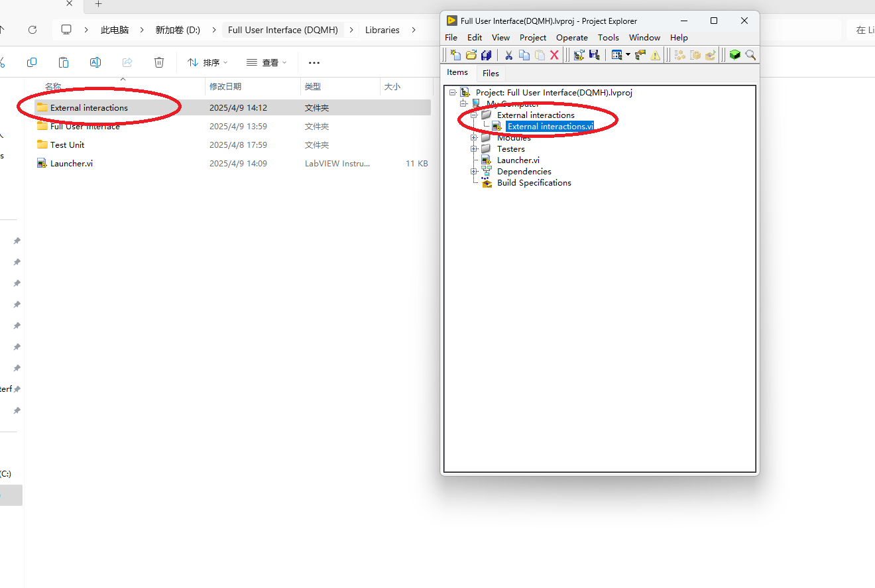Click the New Project toolbar icon

[455, 55]
